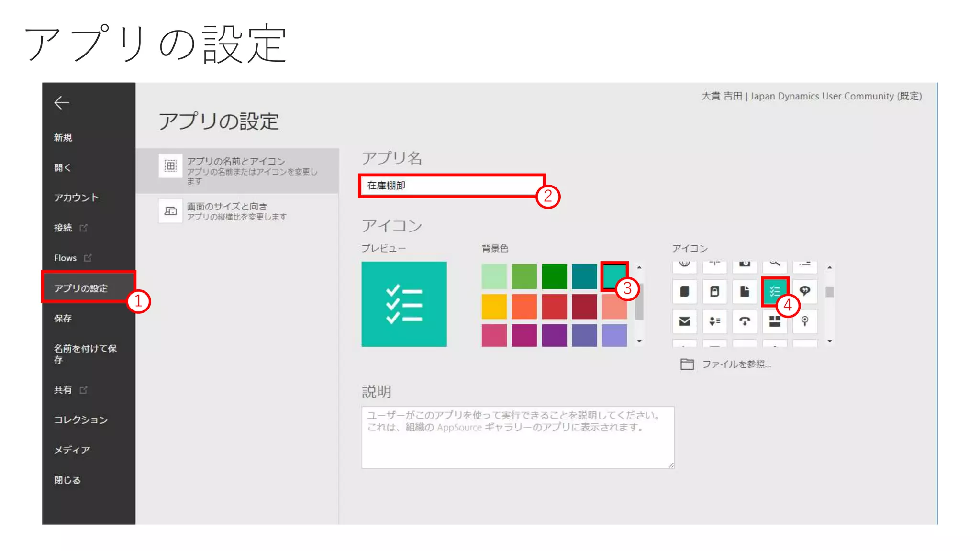Click inside the 説明 description text area
Image resolution: width=980 pixels, height=551 pixels.
(518, 438)
